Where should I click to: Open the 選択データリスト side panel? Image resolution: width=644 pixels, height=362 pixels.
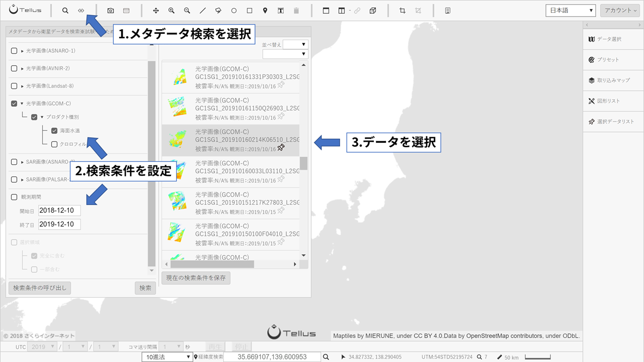tap(613, 122)
